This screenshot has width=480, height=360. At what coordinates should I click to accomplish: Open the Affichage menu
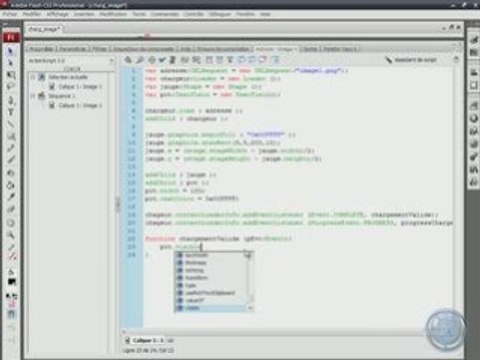coord(57,14)
